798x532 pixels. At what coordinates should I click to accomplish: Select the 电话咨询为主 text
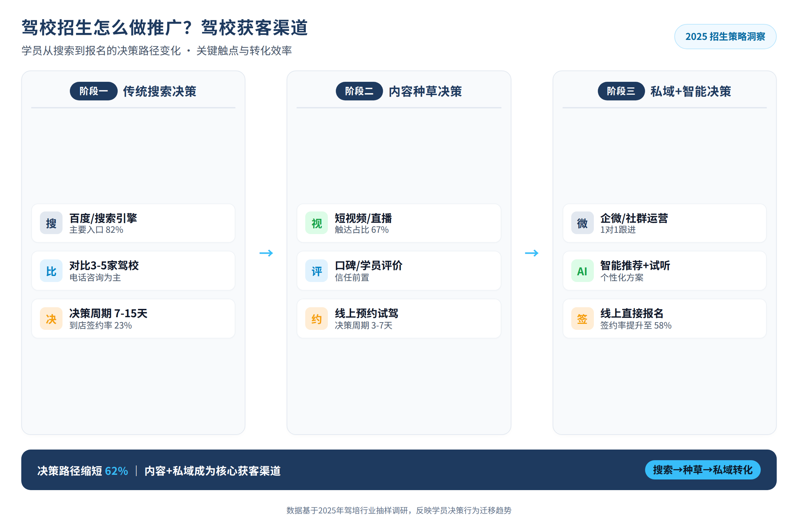[x=95, y=278]
